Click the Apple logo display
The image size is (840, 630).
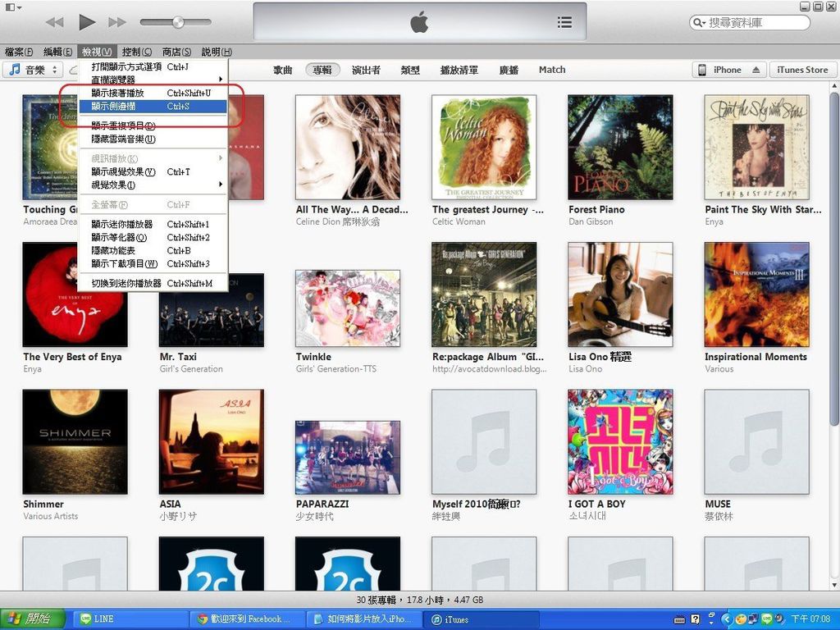419,22
